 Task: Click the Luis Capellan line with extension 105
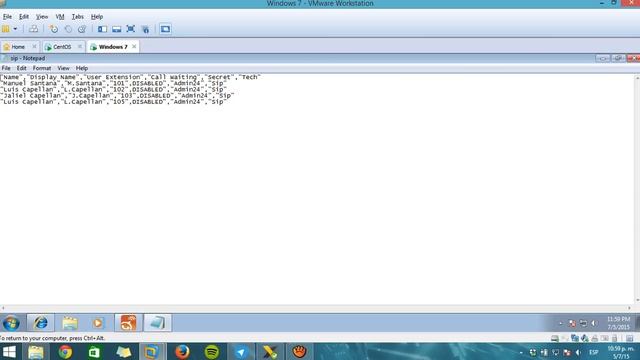coord(113,102)
